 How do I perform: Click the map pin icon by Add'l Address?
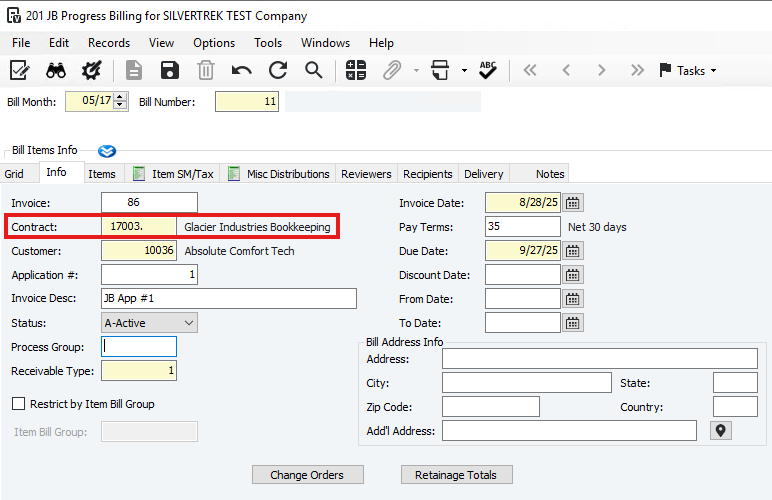point(721,431)
